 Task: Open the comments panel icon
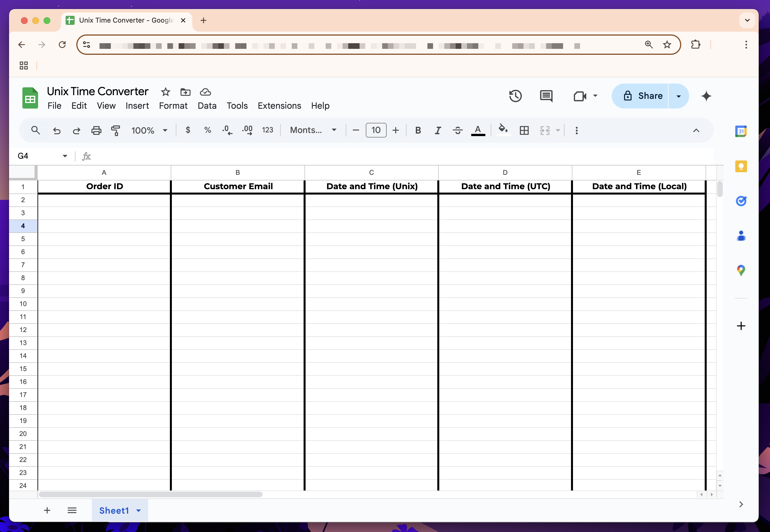546,96
